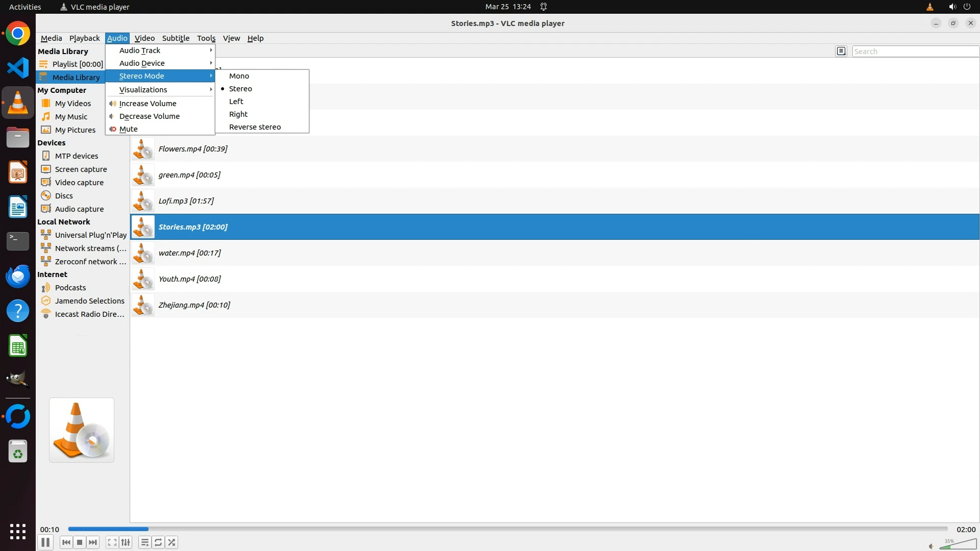Click the stop playback button
Viewport: 980px width, 551px height.
pos(80,542)
